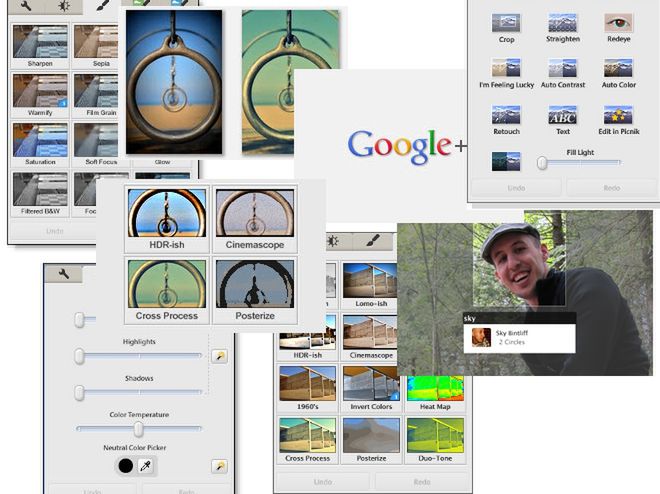Click the green cross-processed ring photo
Image resolution: width=660 pixels, height=494 pixels.
coord(290,82)
